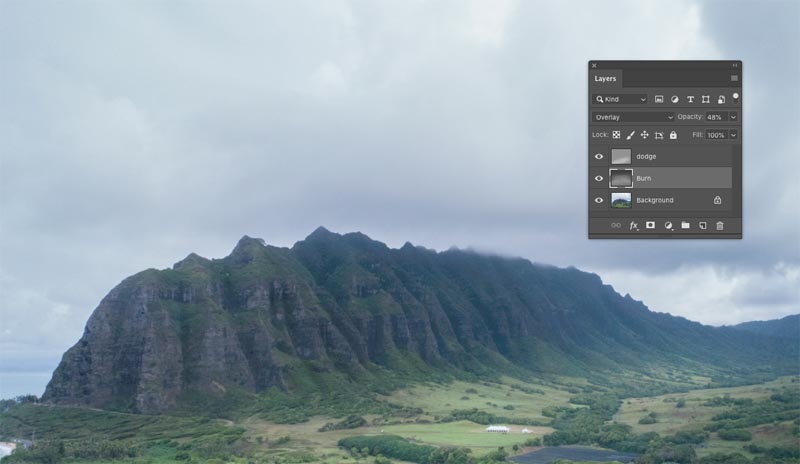Lock all padlock icon in Lock row
Screen dimensions: 800x464
tap(673, 135)
